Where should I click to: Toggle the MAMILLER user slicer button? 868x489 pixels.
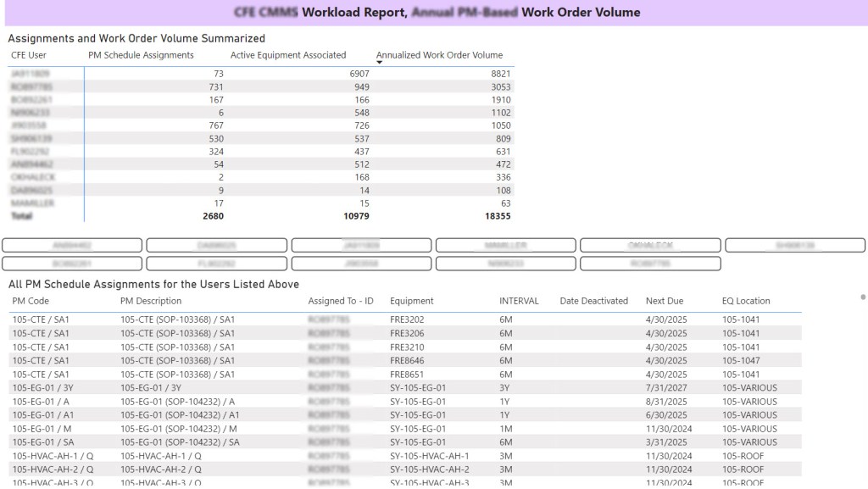[x=505, y=246]
